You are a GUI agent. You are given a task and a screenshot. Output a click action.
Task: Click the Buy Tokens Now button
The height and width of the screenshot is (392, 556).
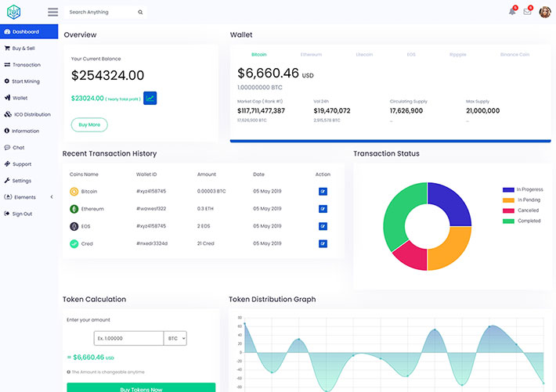pos(141,387)
